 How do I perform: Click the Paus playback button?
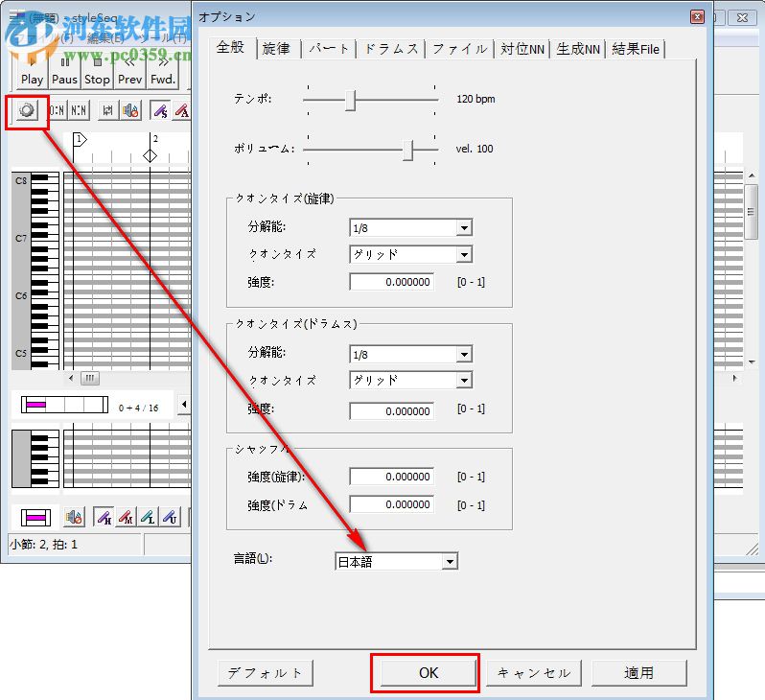pyautogui.click(x=64, y=72)
